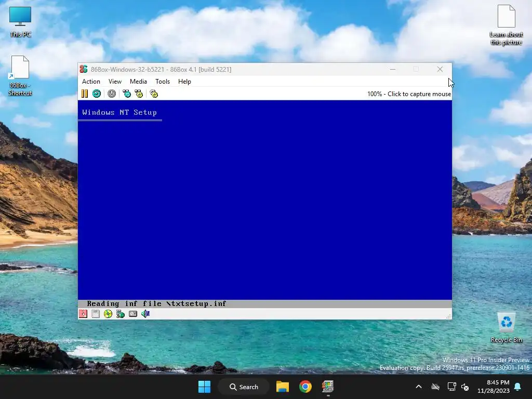
Task: Minimize the 86Box window
Action: click(393, 69)
